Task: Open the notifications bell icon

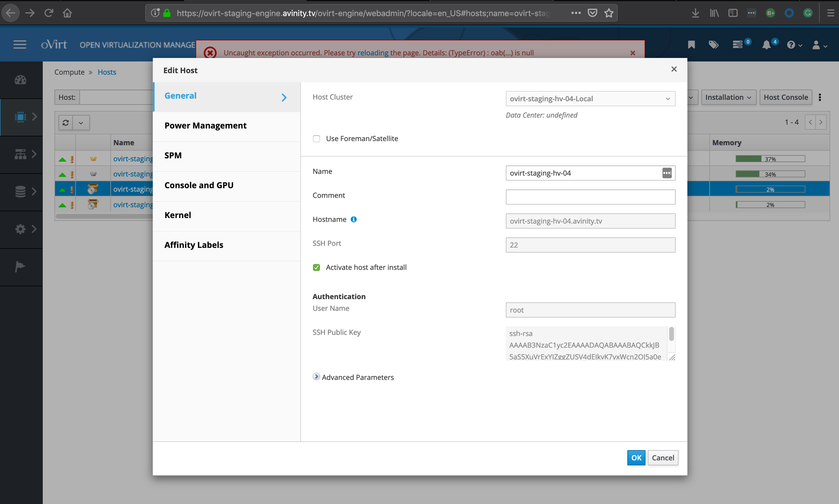Action: pos(766,45)
